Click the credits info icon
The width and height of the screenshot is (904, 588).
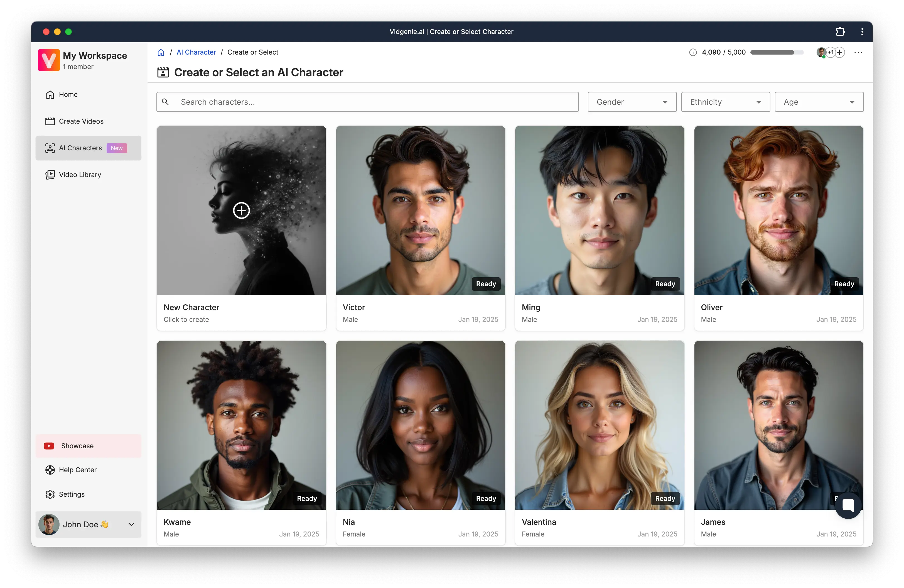click(693, 52)
